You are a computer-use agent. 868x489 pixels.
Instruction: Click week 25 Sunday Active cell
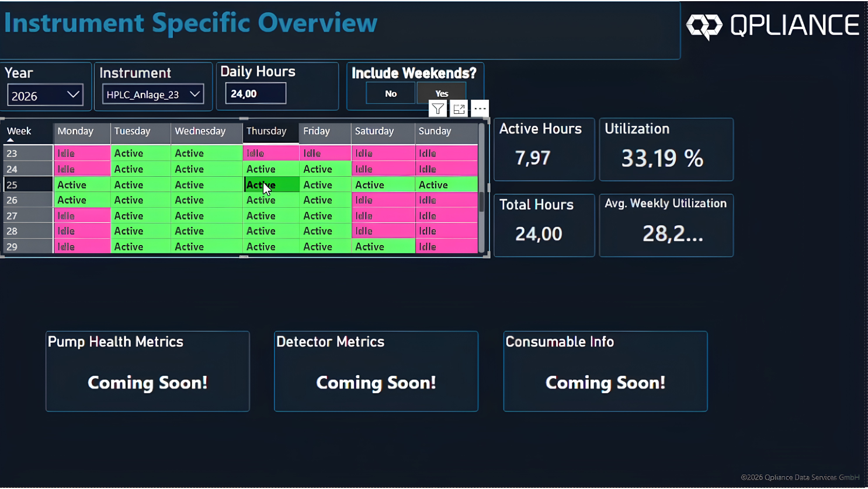coord(446,185)
